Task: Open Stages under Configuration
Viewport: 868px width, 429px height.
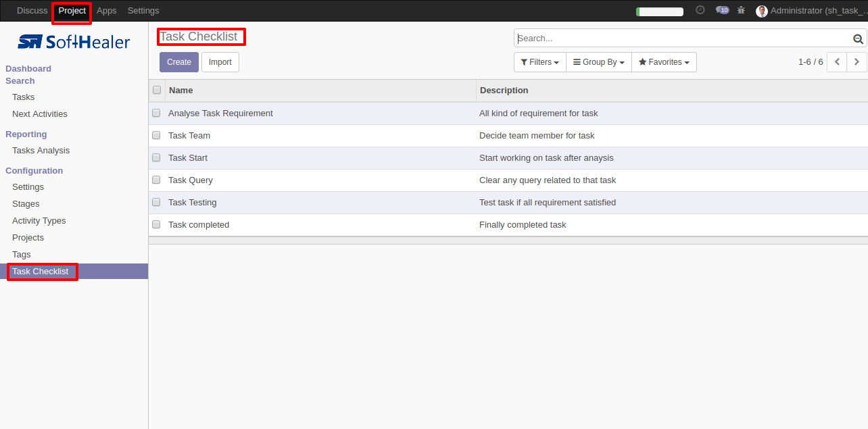Action: pyautogui.click(x=26, y=204)
